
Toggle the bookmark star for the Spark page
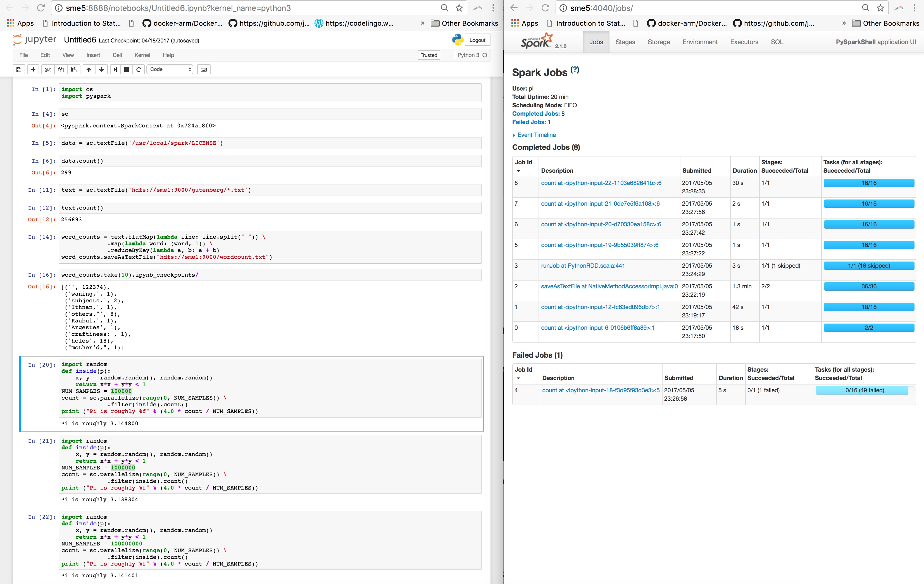coord(880,8)
